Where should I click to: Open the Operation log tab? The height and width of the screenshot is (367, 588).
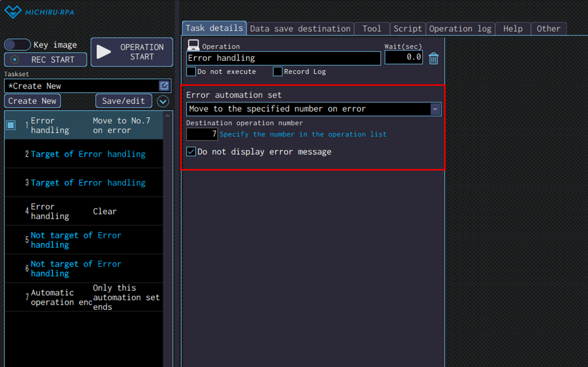click(460, 29)
